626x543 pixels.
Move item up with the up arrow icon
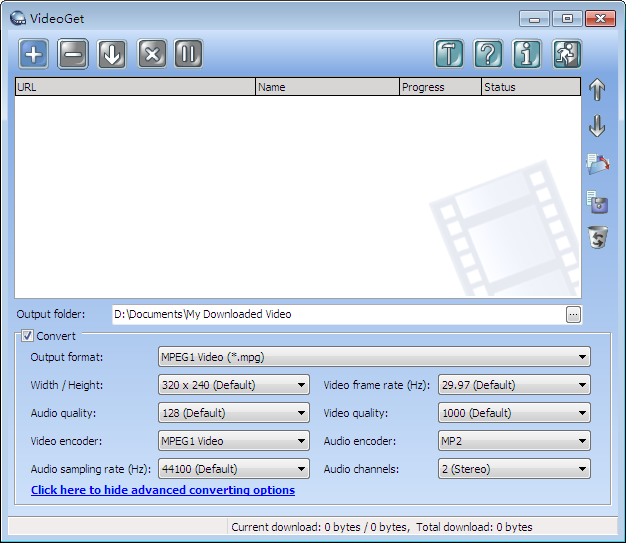(x=597, y=89)
